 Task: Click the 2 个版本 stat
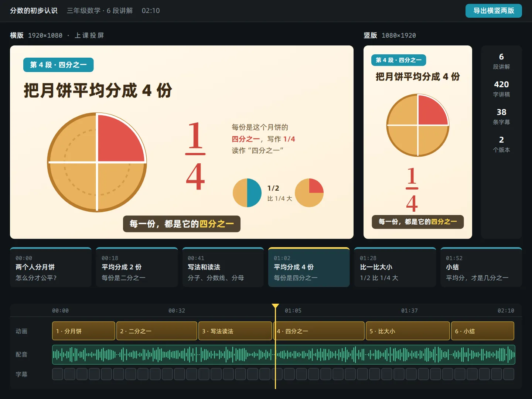pos(501,144)
